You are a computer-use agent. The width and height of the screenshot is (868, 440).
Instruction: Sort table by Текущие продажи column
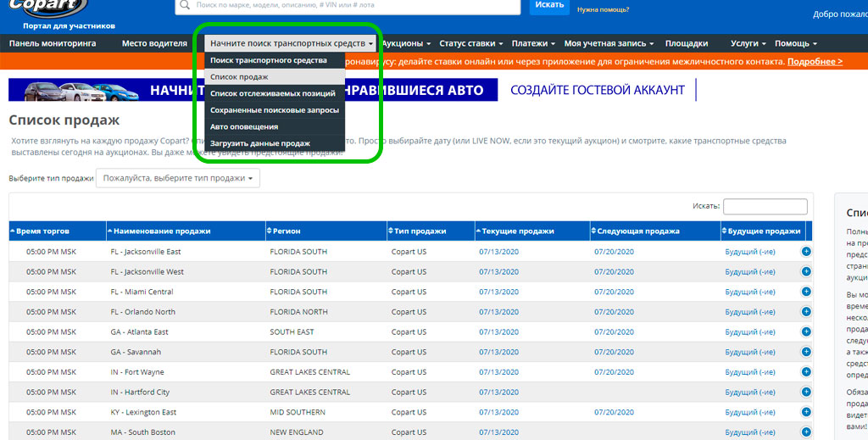tap(532, 231)
